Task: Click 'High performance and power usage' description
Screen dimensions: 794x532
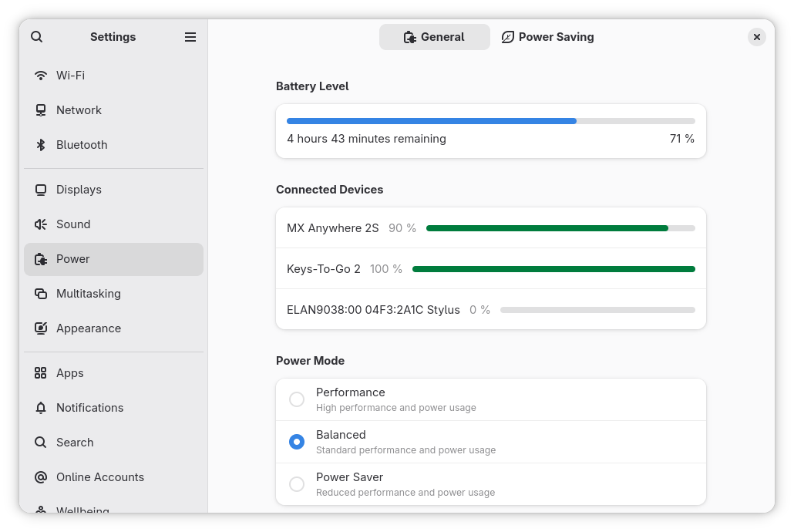Action: pyautogui.click(x=396, y=408)
